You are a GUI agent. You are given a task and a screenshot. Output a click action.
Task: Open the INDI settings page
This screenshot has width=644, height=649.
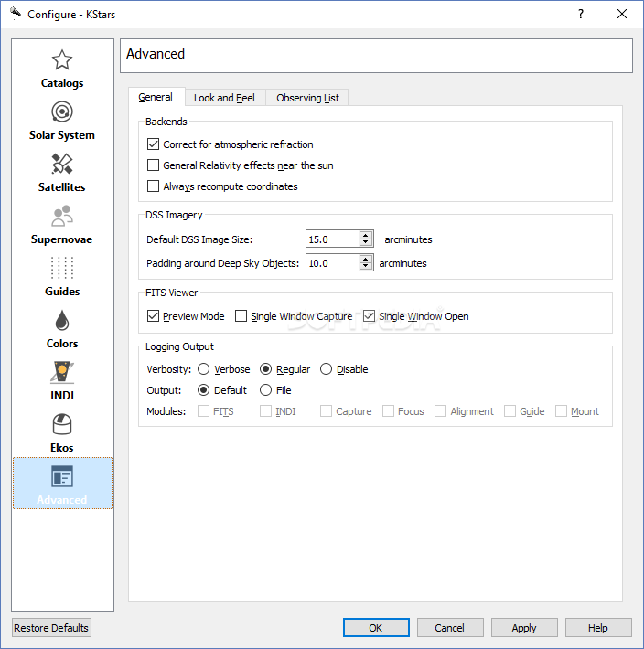tap(62, 381)
